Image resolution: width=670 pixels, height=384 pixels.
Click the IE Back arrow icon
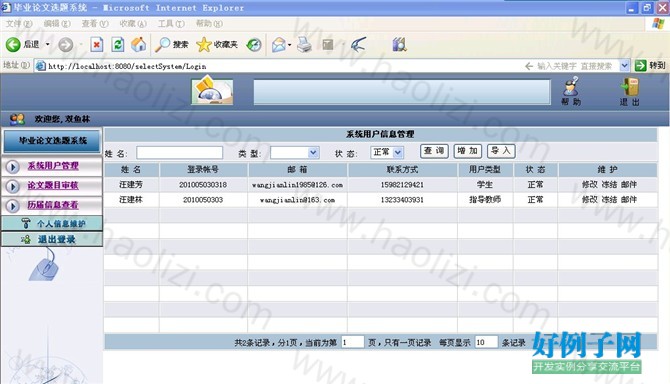(13, 44)
